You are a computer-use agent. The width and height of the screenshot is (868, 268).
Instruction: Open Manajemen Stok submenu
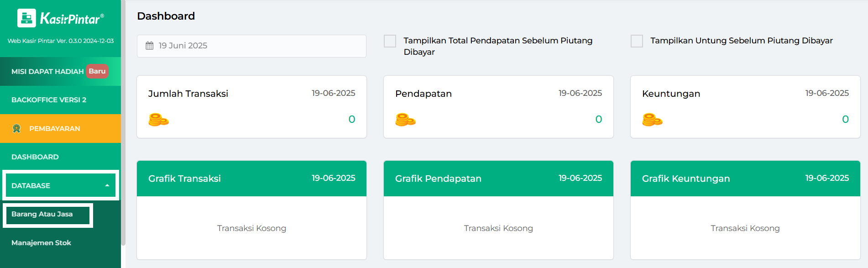(x=41, y=243)
